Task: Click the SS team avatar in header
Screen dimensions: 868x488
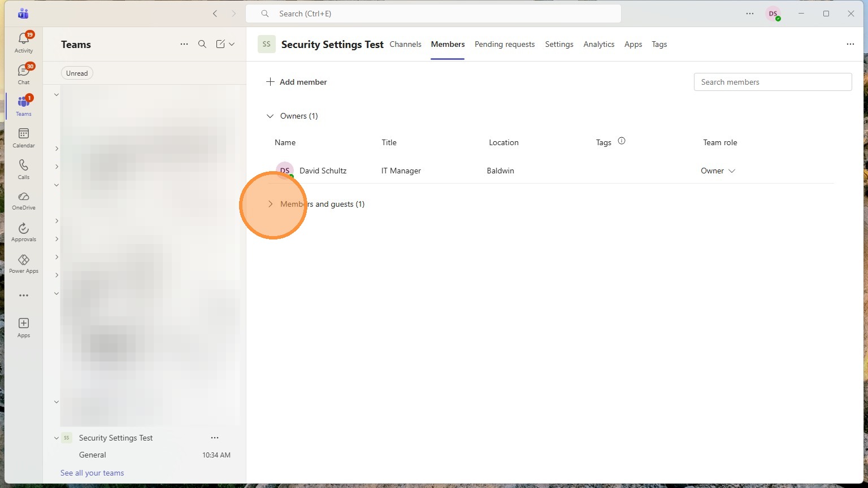Action: coord(267,44)
